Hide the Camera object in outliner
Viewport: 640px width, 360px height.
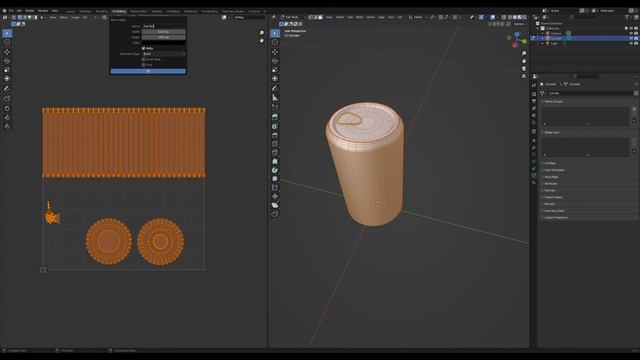pyautogui.click(x=631, y=33)
